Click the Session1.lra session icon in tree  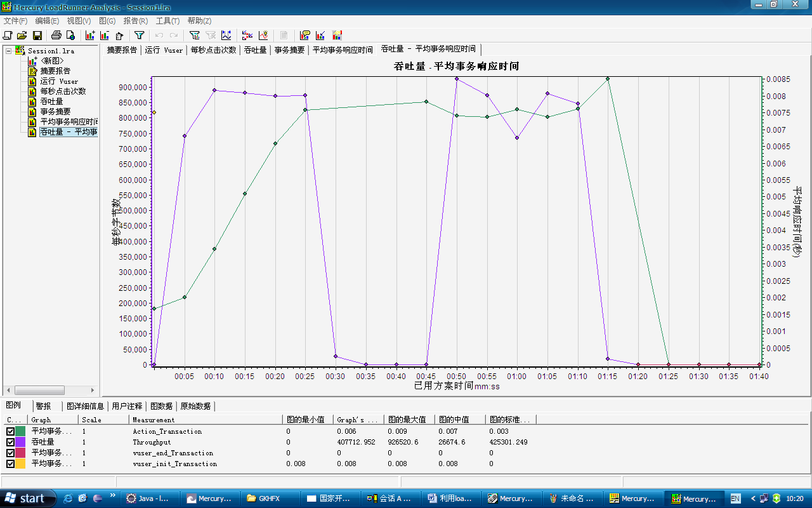coord(20,50)
